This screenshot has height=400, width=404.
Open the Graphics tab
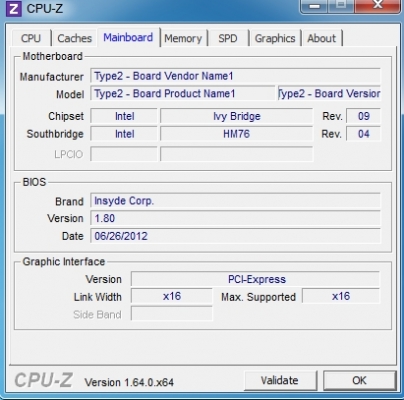[x=275, y=38]
